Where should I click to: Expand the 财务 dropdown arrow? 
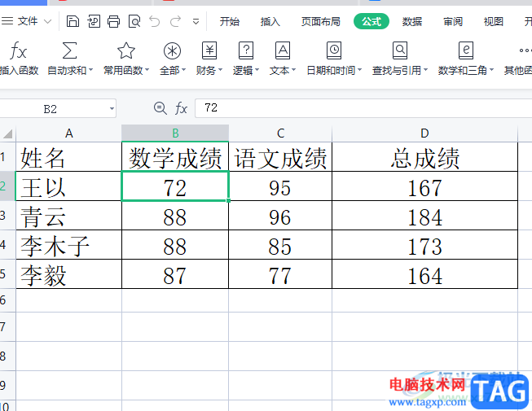tap(220, 70)
